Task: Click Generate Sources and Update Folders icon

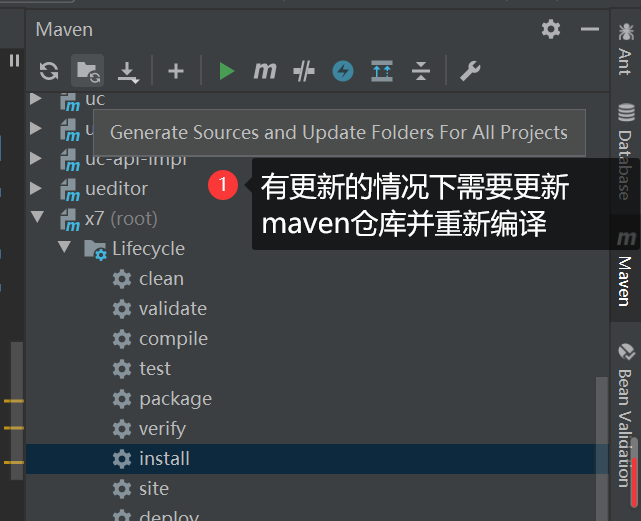Action: (x=88, y=71)
